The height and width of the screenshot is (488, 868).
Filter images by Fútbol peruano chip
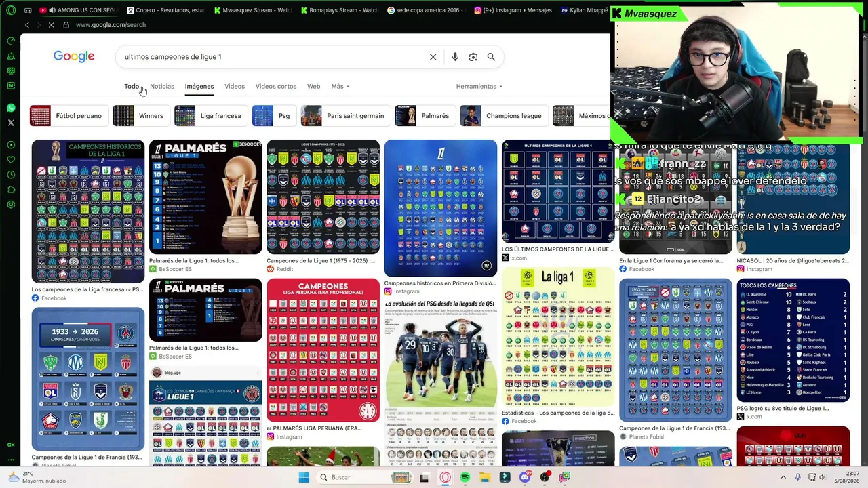click(x=68, y=116)
